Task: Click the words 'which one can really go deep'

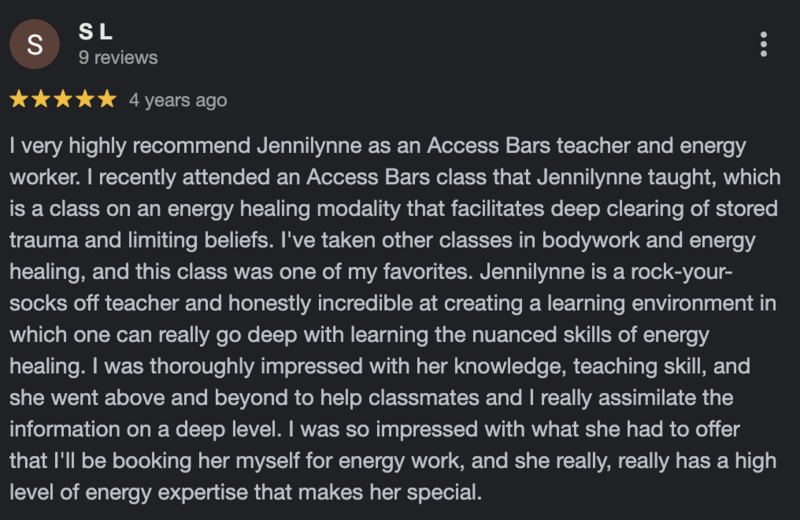Action: point(153,335)
